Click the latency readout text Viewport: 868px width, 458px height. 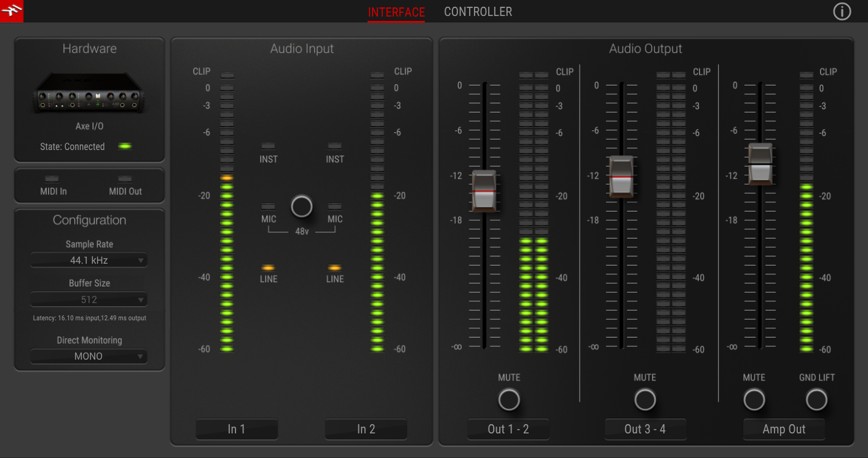(89, 318)
